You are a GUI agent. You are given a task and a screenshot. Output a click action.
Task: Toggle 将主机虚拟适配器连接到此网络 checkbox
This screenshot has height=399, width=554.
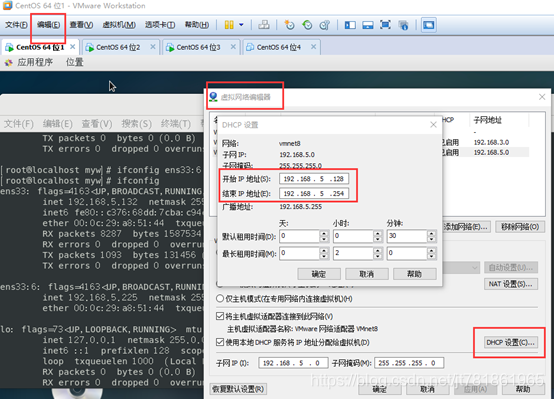[x=220, y=316]
